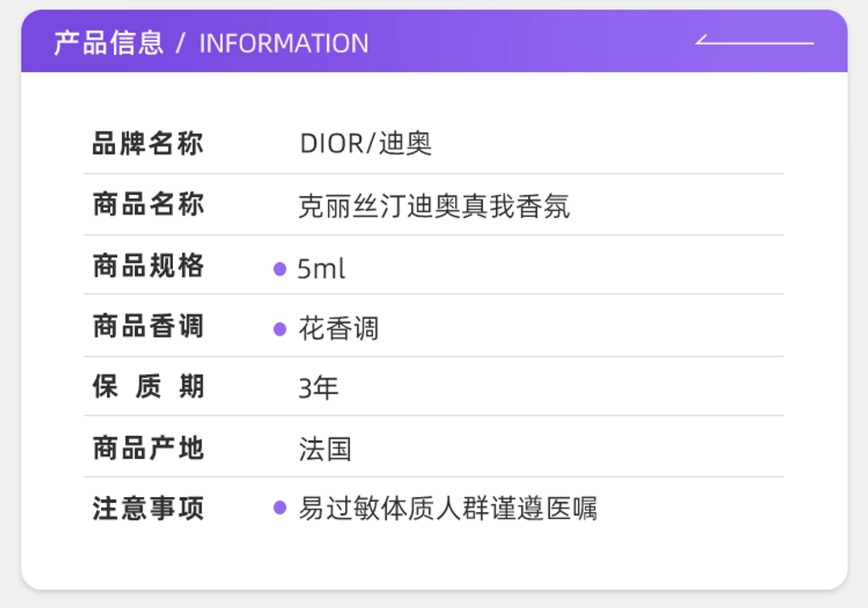Select the 产品信息 header title
Viewport: 868px width, 608px height.
coord(108,43)
